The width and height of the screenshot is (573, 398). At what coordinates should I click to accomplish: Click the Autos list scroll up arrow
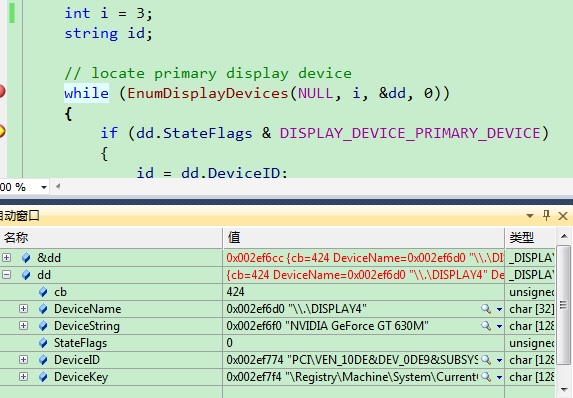[564, 236]
